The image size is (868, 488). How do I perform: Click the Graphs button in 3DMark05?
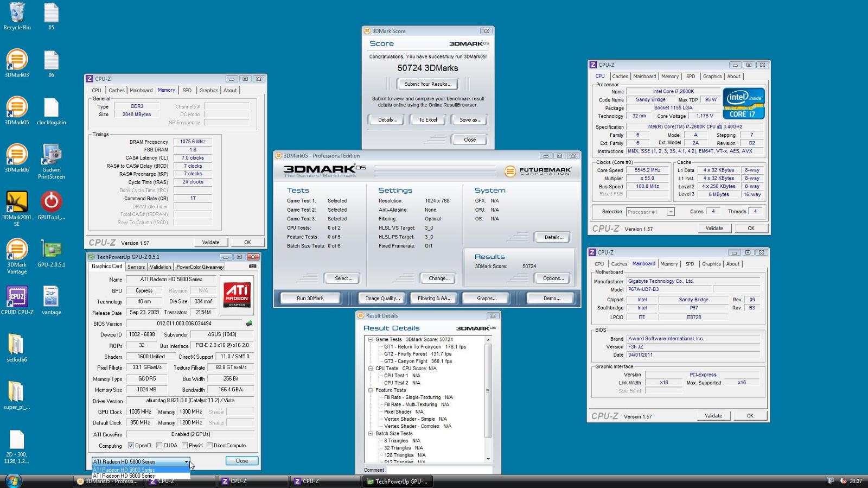487,299
